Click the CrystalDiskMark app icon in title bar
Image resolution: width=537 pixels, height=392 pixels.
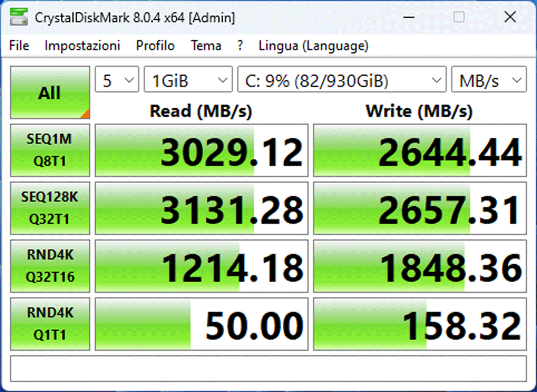(18, 17)
